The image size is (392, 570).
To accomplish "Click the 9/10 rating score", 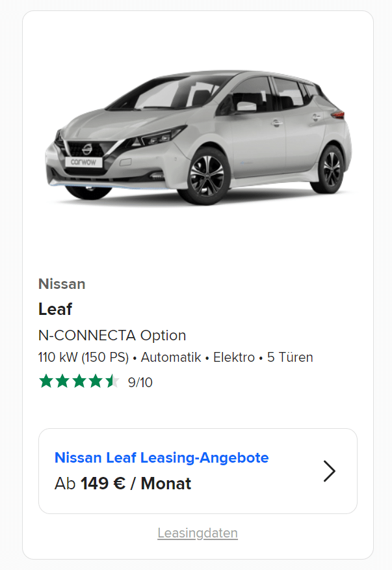I will [140, 383].
